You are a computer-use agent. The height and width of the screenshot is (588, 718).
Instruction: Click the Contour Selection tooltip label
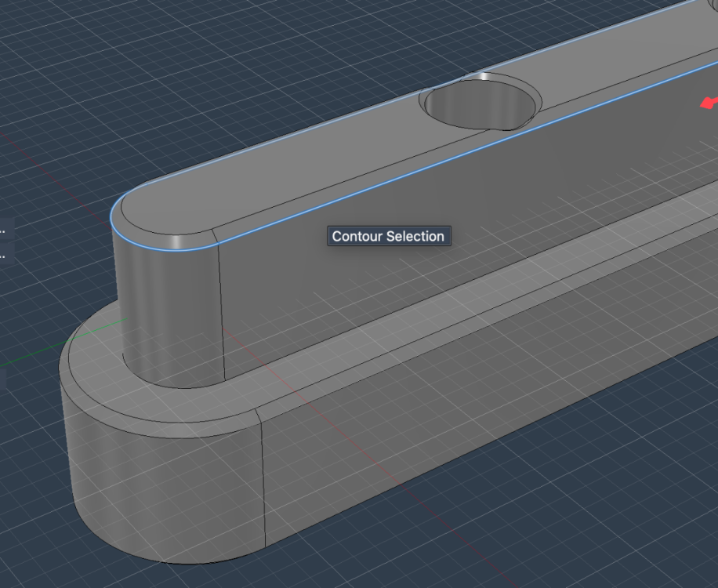(x=389, y=236)
